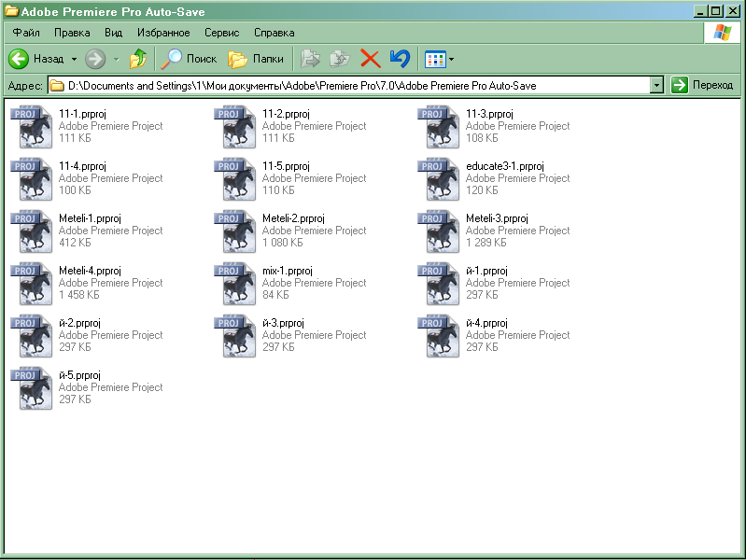The height and width of the screenshot is (560, 746).
Task: Select the й-1.prproj file icon
Action: click(439, 284)
